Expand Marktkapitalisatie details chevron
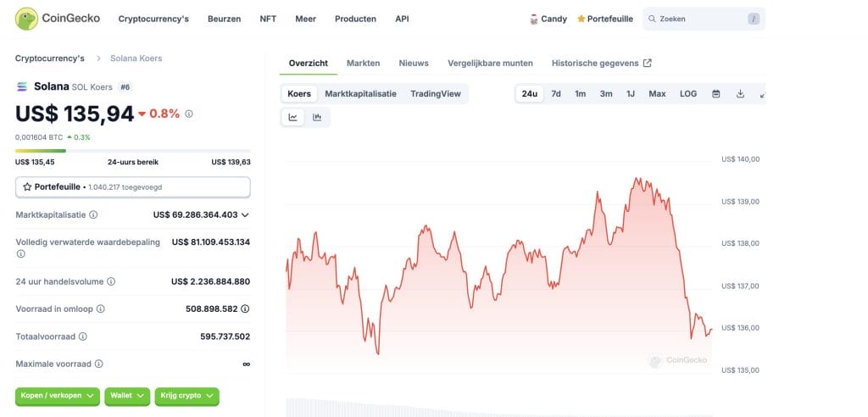Viewport: 868px width, 417px height. point(245,215)
